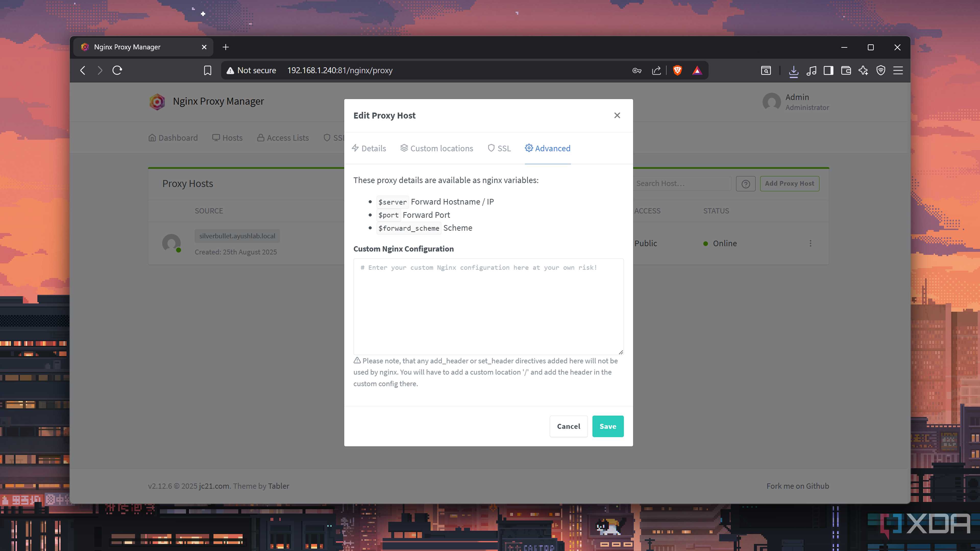The height and width of the screenshot is (551, 980).
Task: Click the share page icon
Action: 656,70
